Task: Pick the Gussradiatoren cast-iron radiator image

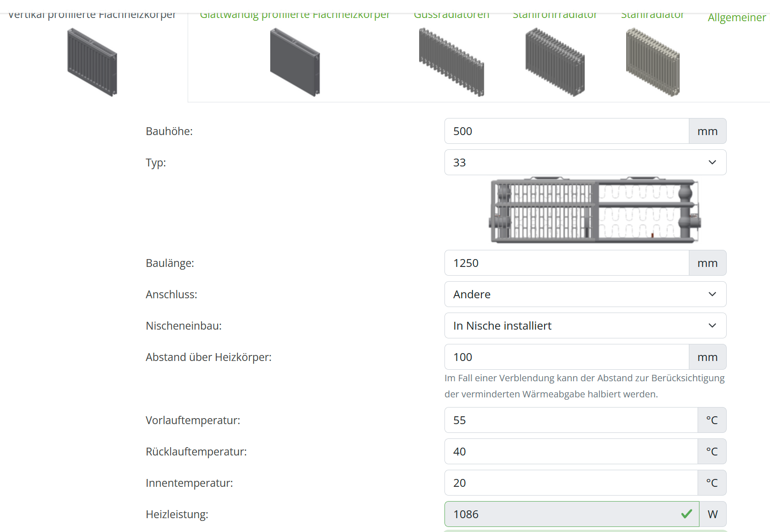Action: pyautogui.click(x=451, y=62)
